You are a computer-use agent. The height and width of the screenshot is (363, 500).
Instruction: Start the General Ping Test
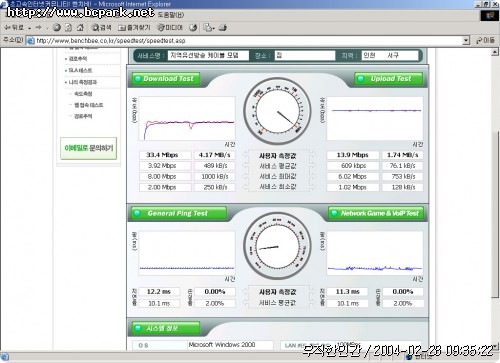tap(179, 213)
